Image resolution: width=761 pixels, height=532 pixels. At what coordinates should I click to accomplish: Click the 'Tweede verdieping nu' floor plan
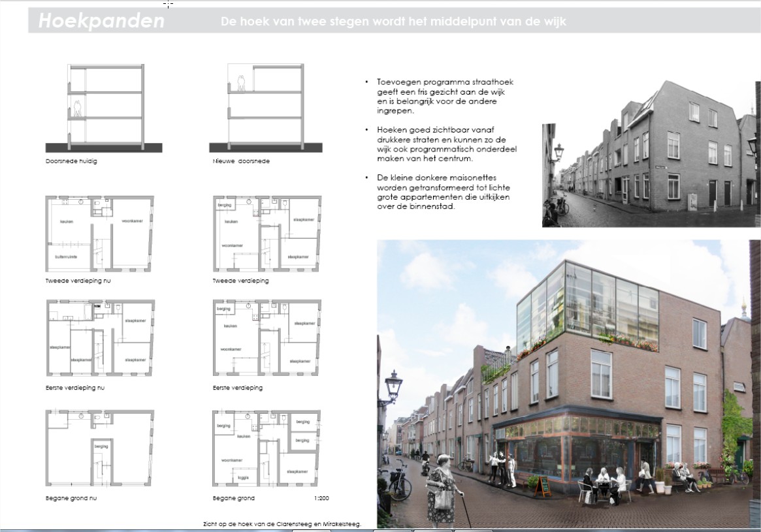click(100, 233)
